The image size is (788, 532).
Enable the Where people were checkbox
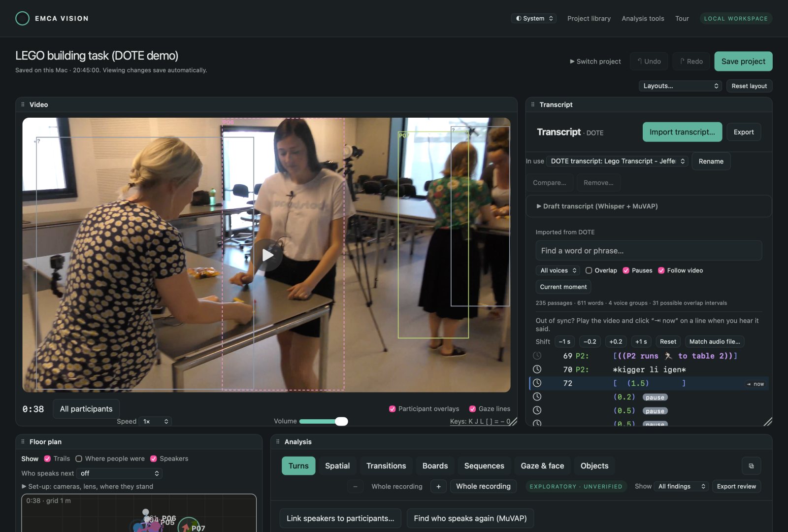(x=79, y=459)
